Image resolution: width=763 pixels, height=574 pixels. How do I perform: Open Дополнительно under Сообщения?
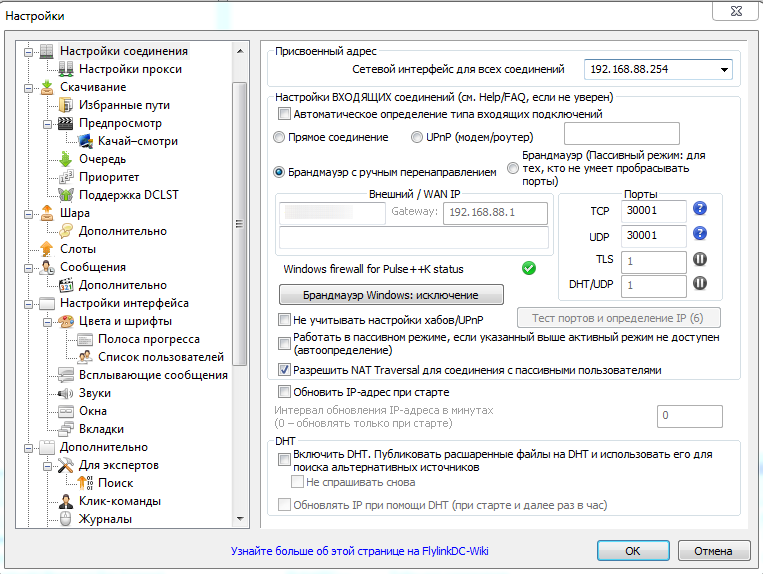(x=123, y=285)
